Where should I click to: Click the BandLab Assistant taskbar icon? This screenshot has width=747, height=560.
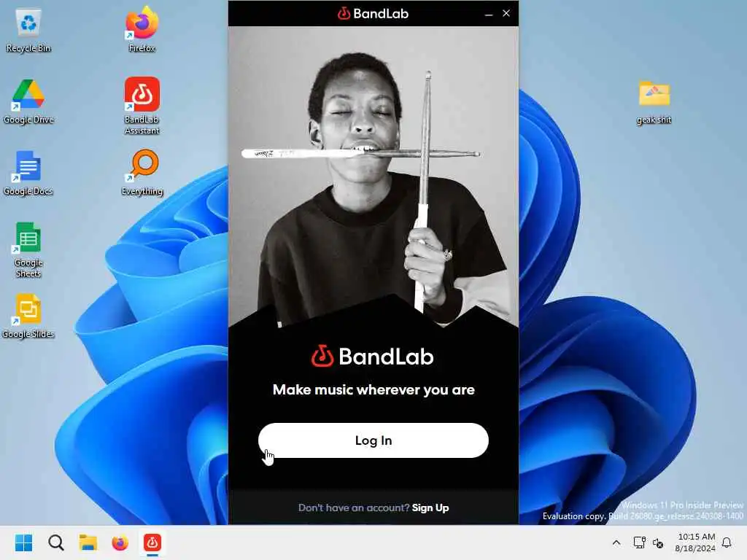pyautogui.click(x=152, y=542)
